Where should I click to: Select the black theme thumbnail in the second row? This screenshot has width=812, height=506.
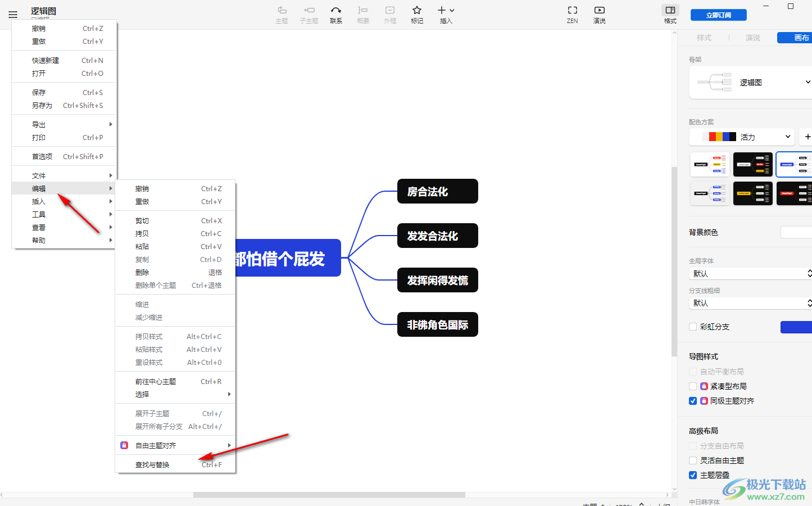(x=753, y=193)
